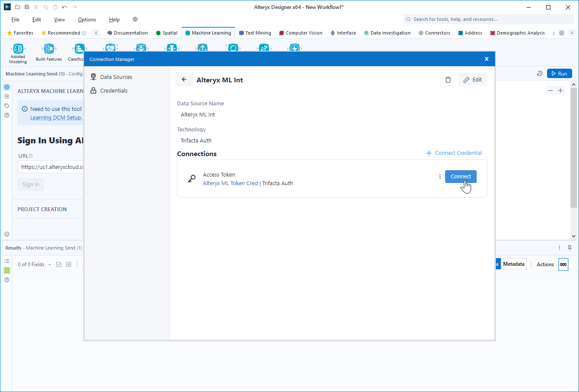Run the workflow
The height and width of the screenshot is (392, 579).
(x=559, y=73)
